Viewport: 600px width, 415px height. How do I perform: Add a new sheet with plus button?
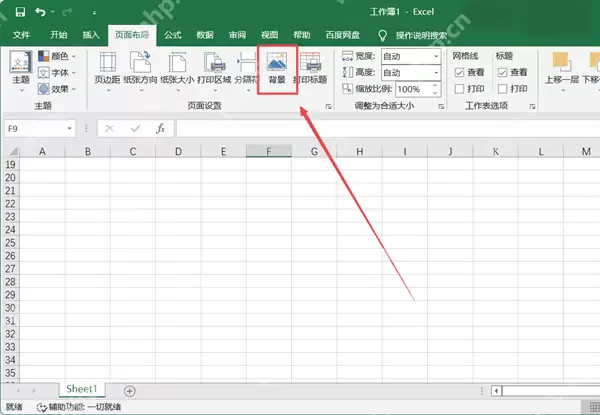(x=130, y=391)
